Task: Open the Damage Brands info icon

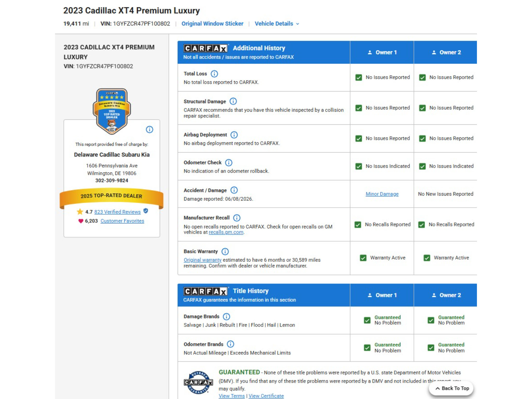Action: [x=227, y=317]
